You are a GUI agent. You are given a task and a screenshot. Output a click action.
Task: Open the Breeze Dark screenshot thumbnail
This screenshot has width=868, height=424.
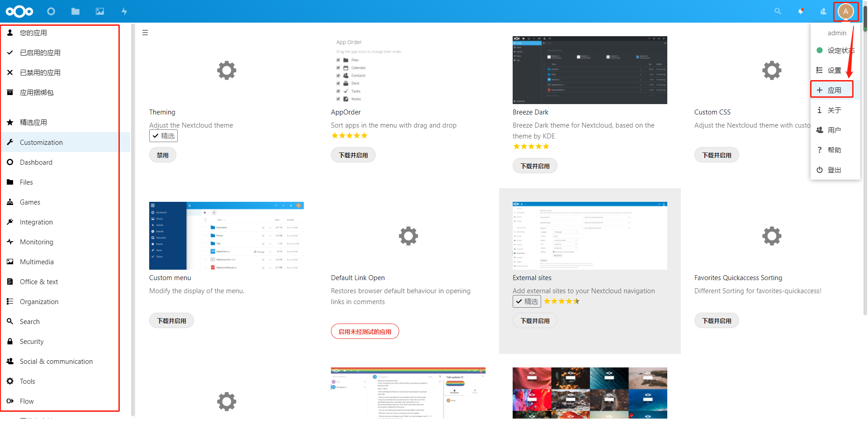[x=590, y=70]
